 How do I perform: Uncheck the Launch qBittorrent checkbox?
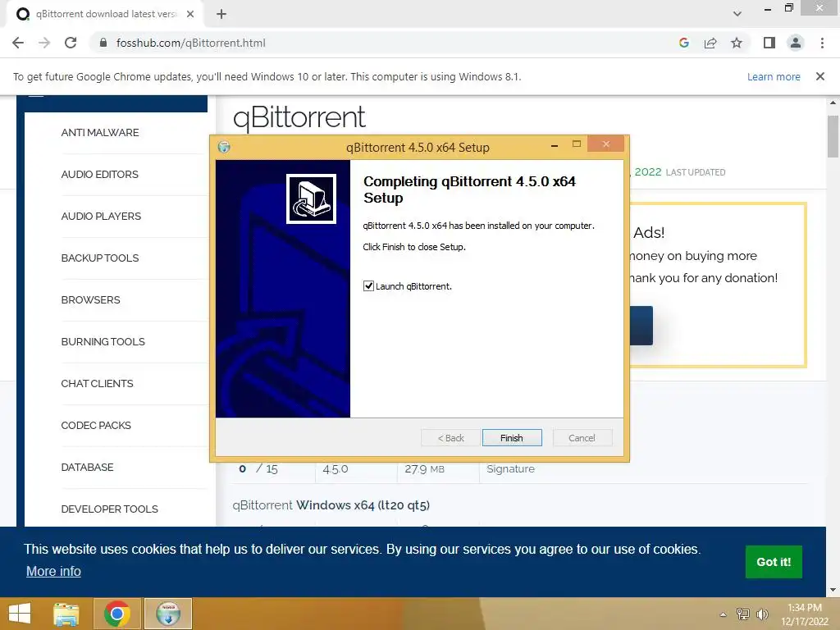tap(368, 286)
